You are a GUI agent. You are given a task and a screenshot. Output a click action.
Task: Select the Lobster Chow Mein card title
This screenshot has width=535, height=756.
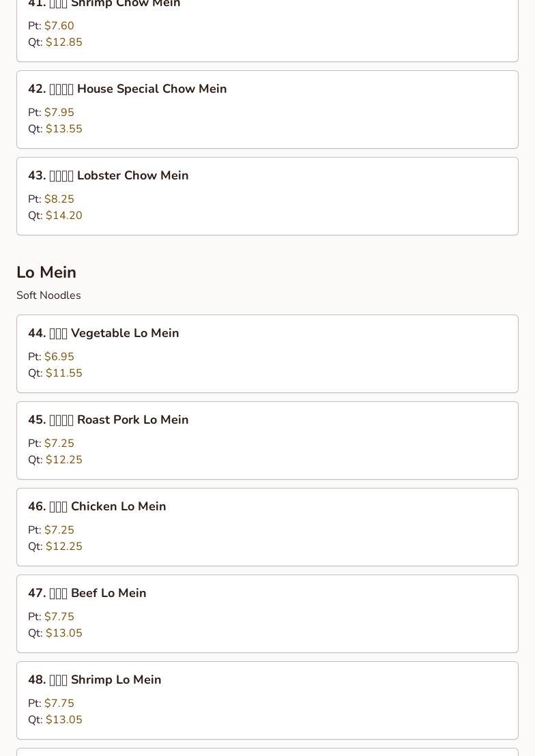[109, 176]
